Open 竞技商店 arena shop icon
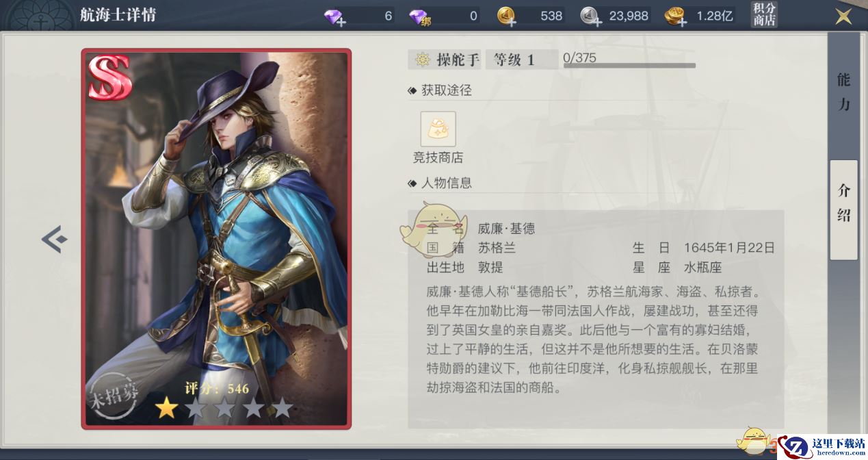868x460 pixels. coord(438,129)
